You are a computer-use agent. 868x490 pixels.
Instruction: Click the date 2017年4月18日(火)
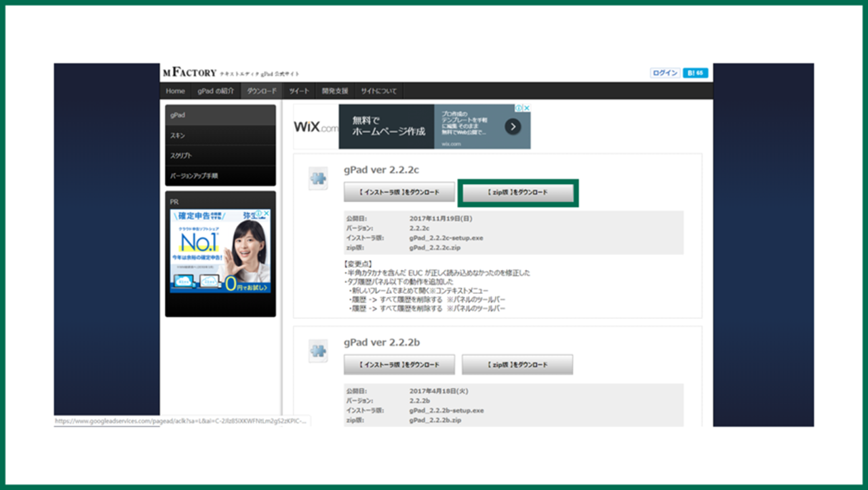(438, 391)
